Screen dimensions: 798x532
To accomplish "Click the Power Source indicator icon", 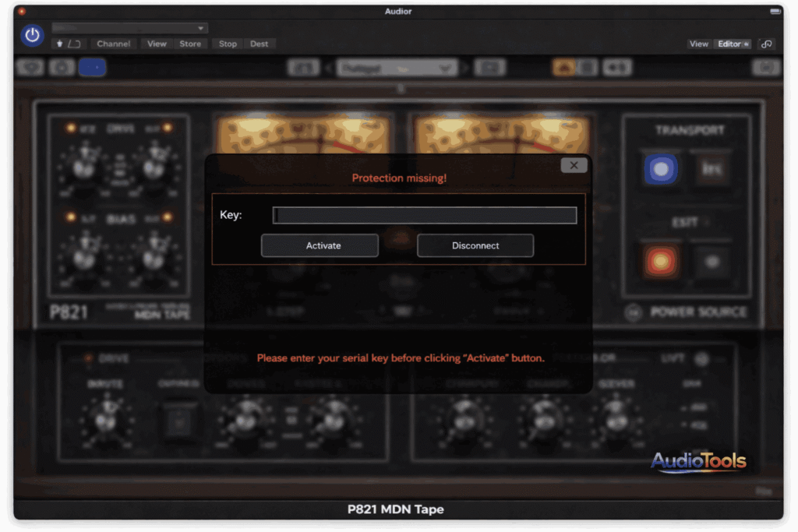I will [634, 313].
